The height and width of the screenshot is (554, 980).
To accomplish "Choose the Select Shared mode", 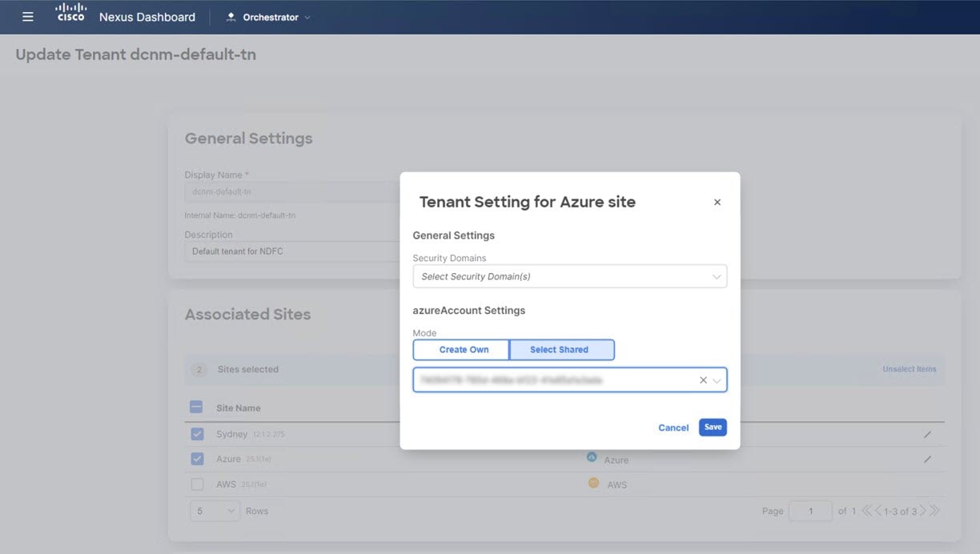I will (x=561, y=350).
